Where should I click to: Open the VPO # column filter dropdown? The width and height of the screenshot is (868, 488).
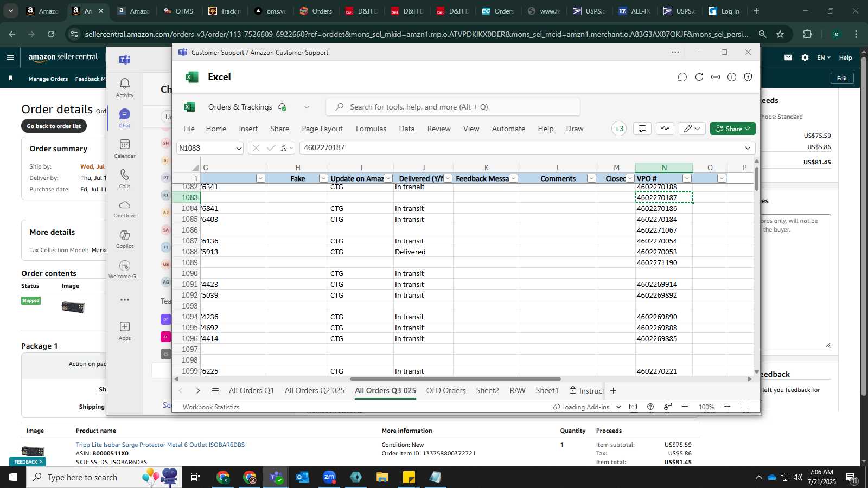click(x=687, y=178)
